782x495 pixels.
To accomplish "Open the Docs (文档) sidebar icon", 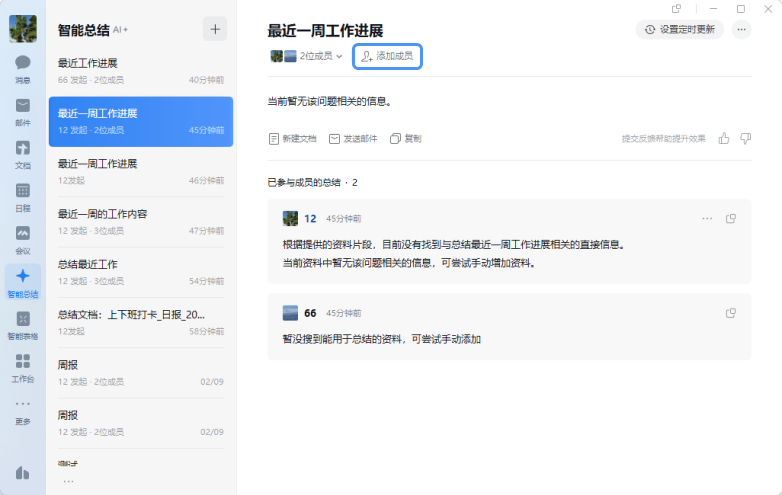I will tap(22, 154).
